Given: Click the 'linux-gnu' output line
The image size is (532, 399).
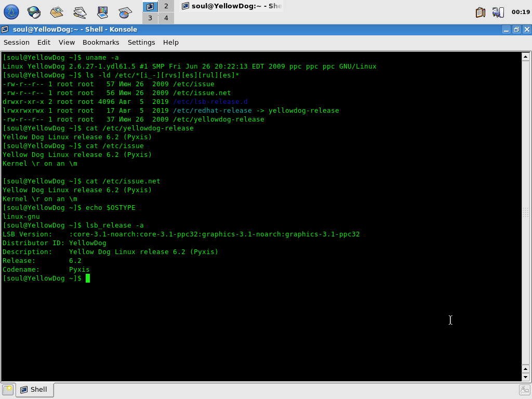Looking at the screenshot, I should [x=21, y=217].
